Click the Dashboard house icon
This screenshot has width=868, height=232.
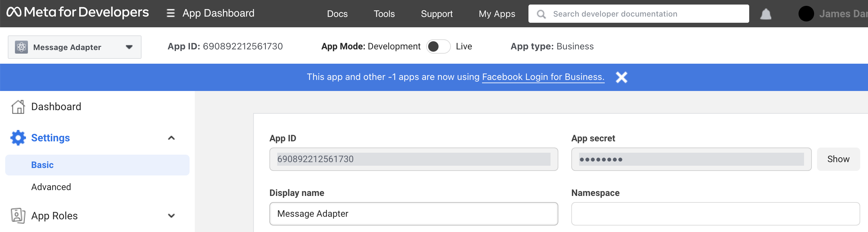tap(18, 107)
